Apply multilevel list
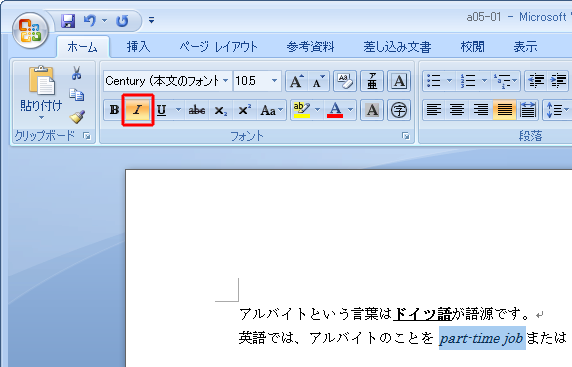The height and width of the screenshot is (367, 572). [x=505, y=81]
